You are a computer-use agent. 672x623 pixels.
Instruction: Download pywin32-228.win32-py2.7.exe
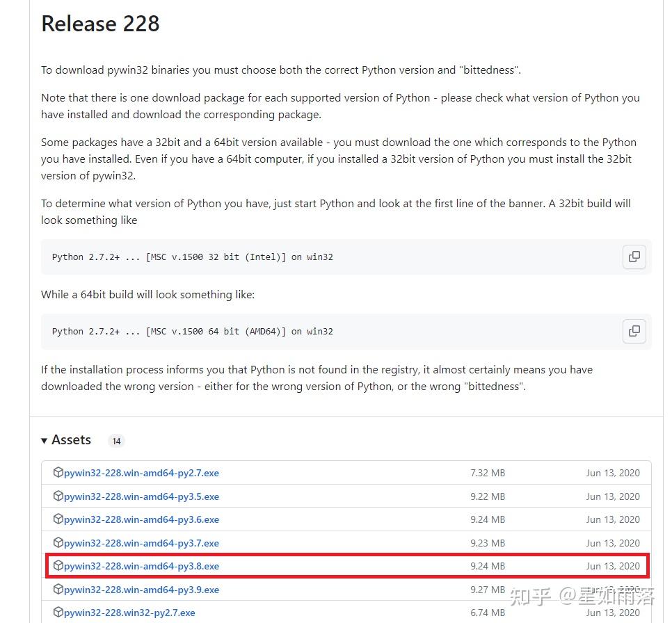click(x=129, y=613)
